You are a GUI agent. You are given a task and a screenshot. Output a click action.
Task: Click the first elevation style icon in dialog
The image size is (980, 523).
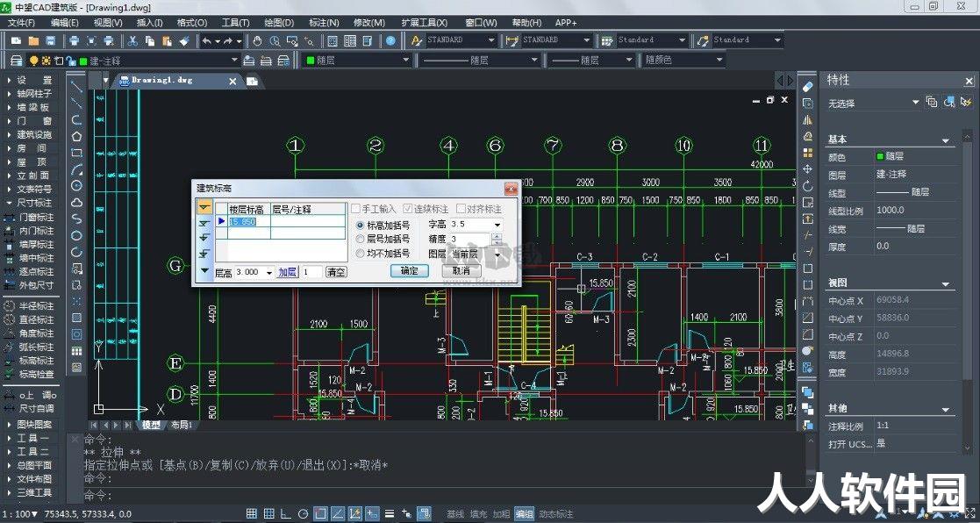click(204, 206)
